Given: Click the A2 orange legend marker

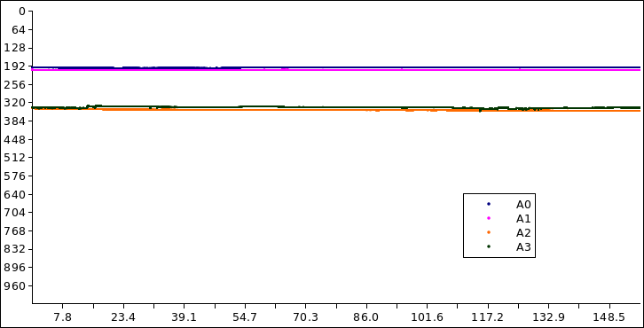Looking at the screenshot, I should coord(489,232).
